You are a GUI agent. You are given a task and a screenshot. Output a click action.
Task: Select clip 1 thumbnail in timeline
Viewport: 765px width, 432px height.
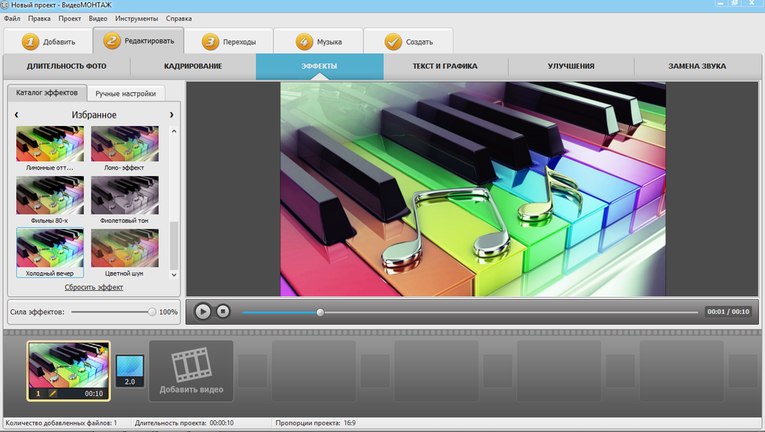point(68,371)
